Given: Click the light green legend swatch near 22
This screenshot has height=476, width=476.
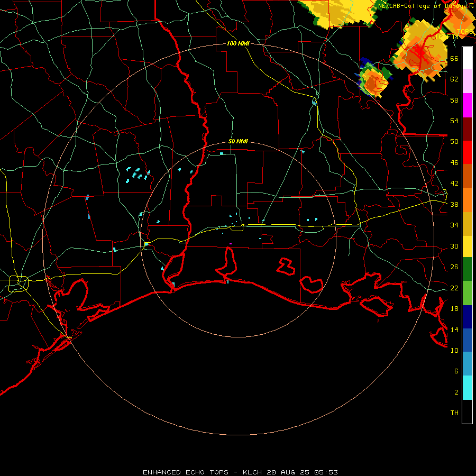Looking at the screenshot, I should pyautogui.click(x=467, y=293).
